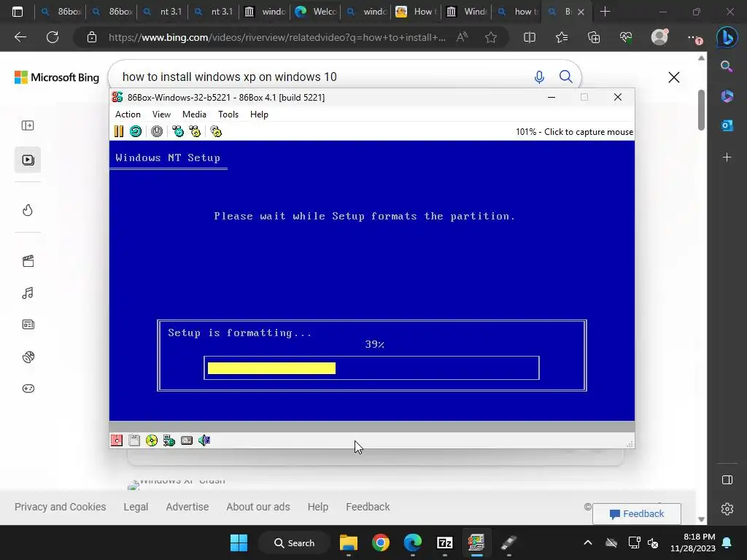Click the blue Feedback button
This screenshot has width=747, height=560.
click(x=636, y=514)
